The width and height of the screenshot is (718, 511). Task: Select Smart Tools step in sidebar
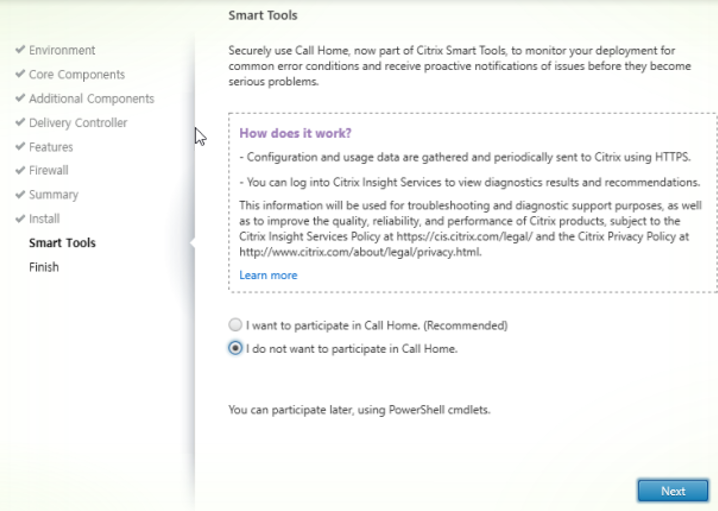point(62,243)
